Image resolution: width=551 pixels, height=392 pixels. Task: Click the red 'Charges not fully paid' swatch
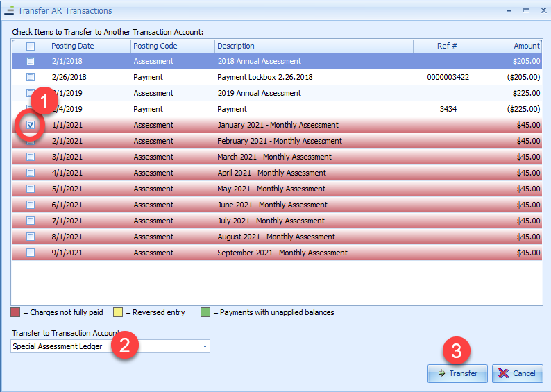16,312
